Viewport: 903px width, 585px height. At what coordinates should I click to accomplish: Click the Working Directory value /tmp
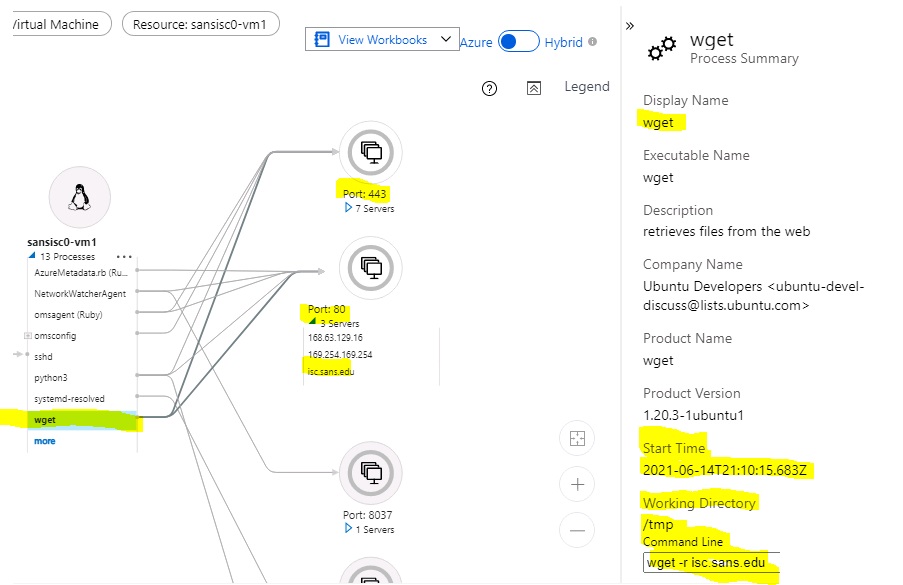pos(658,525)
